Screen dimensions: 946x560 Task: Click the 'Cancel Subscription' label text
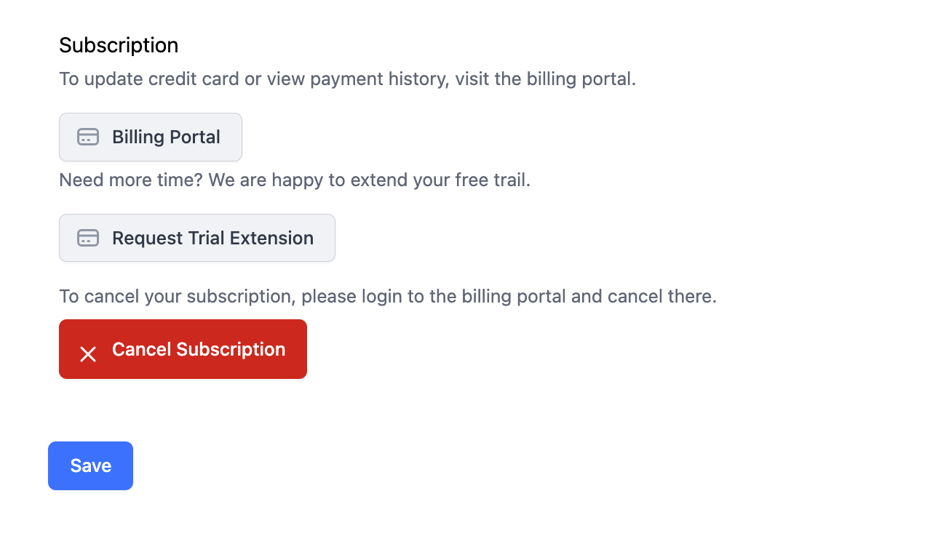[199, 349]
